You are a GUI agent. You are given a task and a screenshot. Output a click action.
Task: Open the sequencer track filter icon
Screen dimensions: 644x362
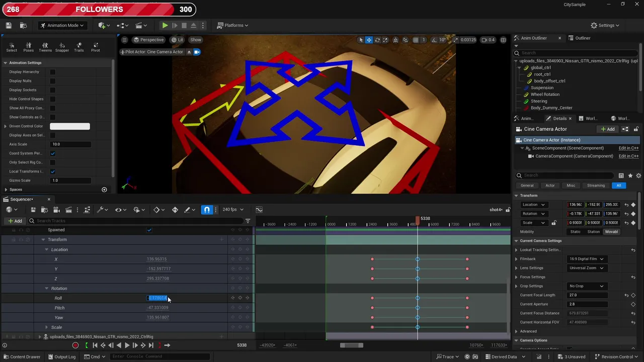pyautogui.click(x=248, y=221)
